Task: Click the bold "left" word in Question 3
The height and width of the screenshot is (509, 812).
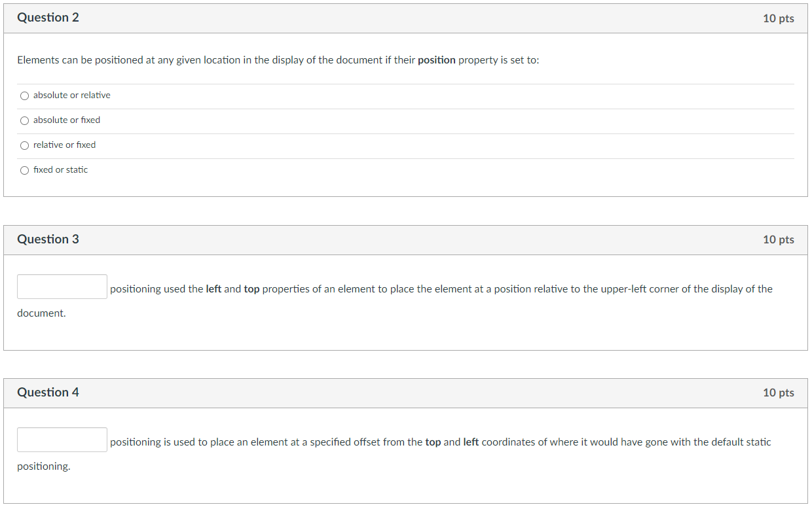Action: [x=213, y=289]
